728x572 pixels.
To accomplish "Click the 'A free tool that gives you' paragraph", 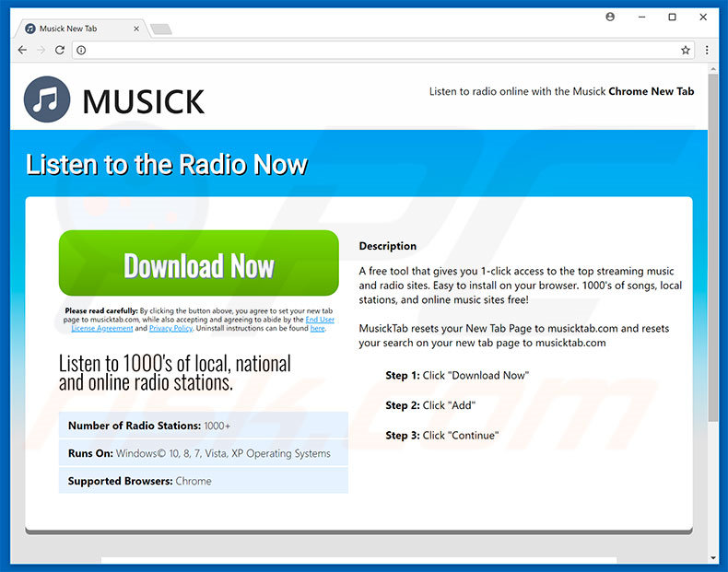I will coord(521,286).
